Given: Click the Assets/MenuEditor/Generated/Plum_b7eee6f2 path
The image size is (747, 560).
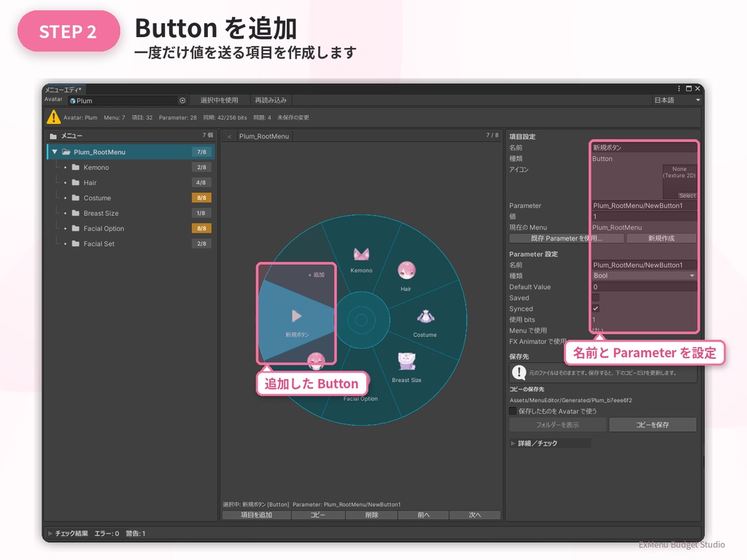Looking at the screenshot, I should [x=570, y=400].
